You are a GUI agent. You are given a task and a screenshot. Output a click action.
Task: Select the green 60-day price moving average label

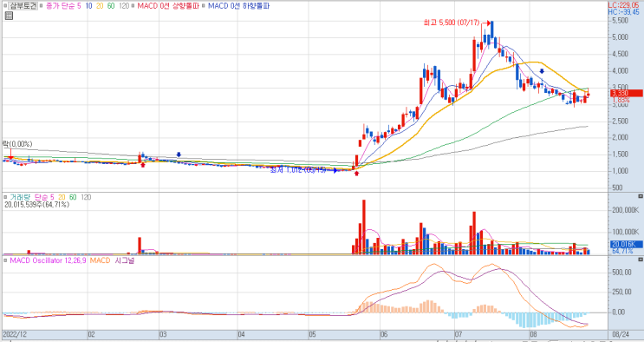coord(111,6)
